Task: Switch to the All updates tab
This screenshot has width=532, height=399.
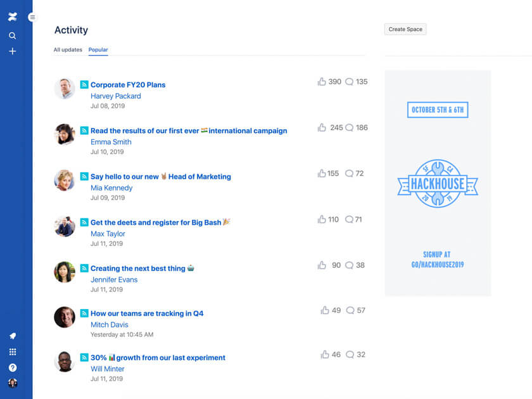Action: (x=68, y=49)
